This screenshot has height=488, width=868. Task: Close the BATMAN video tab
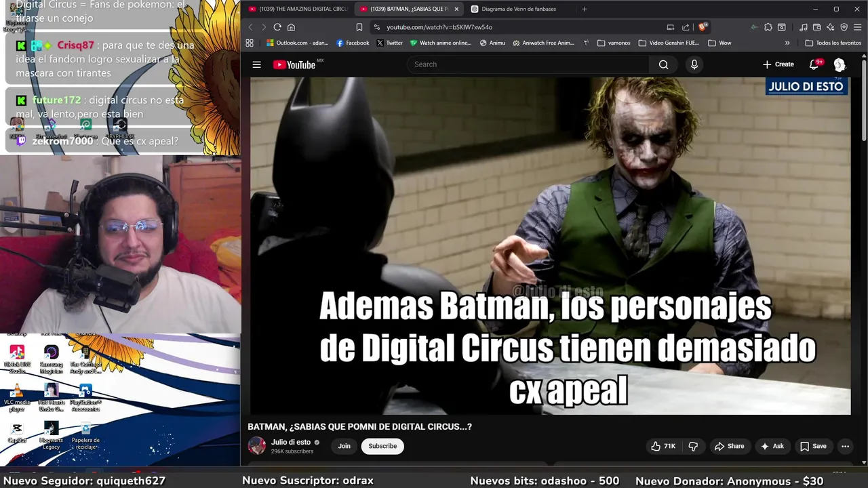point(456,9)
